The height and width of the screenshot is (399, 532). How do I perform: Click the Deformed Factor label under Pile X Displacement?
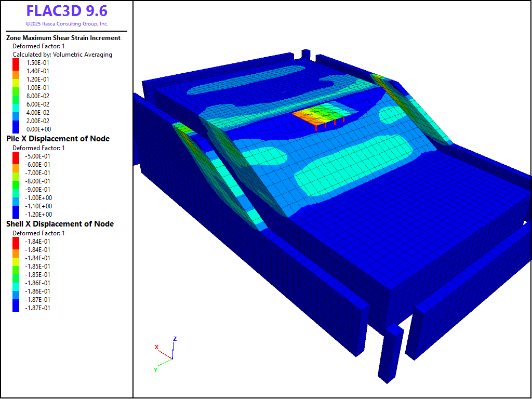click(x=38, y=148)
